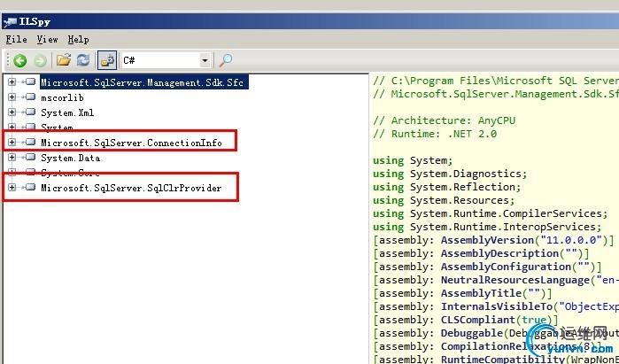Select System.Data in the assembly list
This screenshot has width=619, height=364.
[x=70, y=158]
